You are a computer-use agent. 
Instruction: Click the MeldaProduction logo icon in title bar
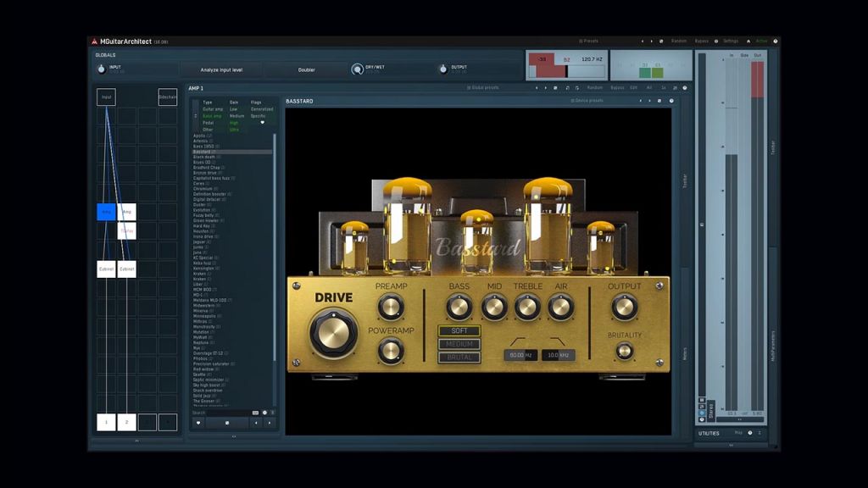click(x=94, y=42)
